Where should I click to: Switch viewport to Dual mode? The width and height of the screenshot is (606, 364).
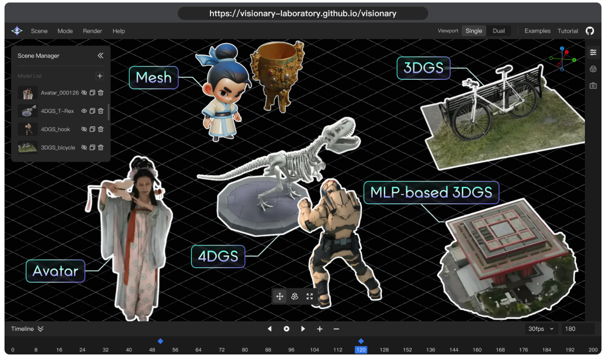pos(498,31)
